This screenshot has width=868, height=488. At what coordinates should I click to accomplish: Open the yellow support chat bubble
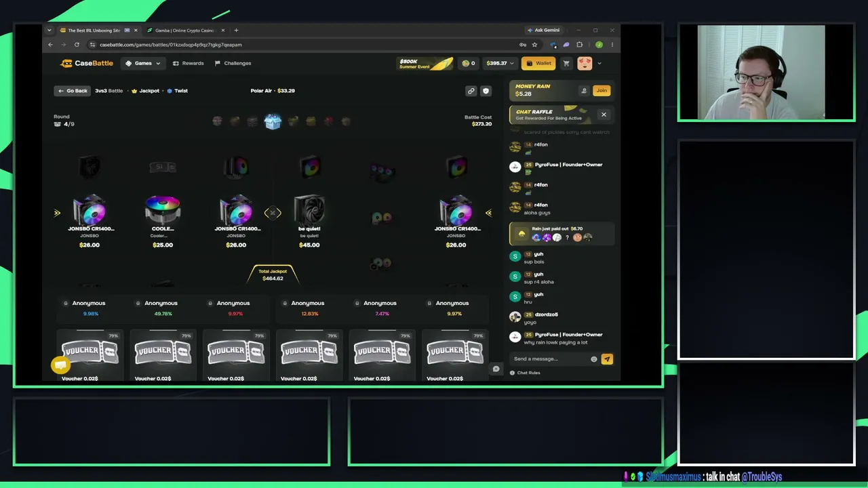click(60, 365)
